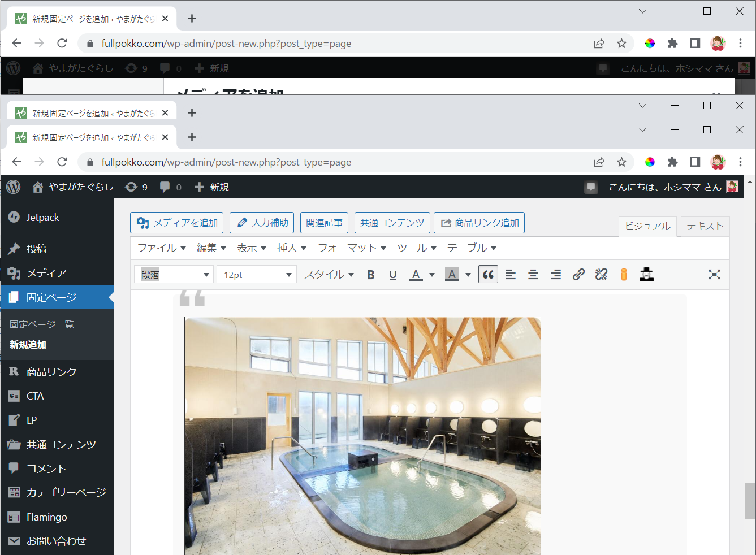Viewport: 756px width, 555px height.
Task: Click the insert link icon
Action: point(578,275)
